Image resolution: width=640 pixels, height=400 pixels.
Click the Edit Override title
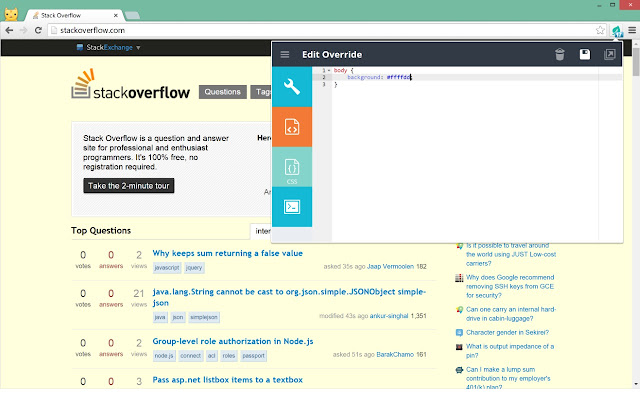[332, 55]
